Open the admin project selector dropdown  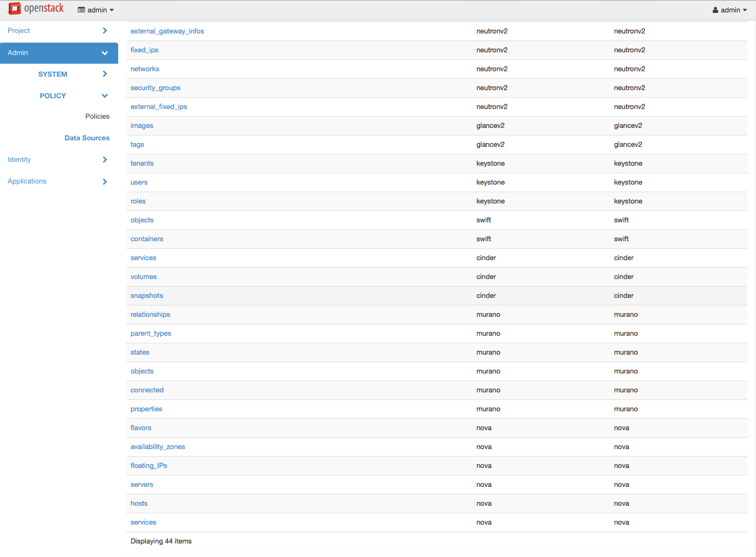coord(96,10)
